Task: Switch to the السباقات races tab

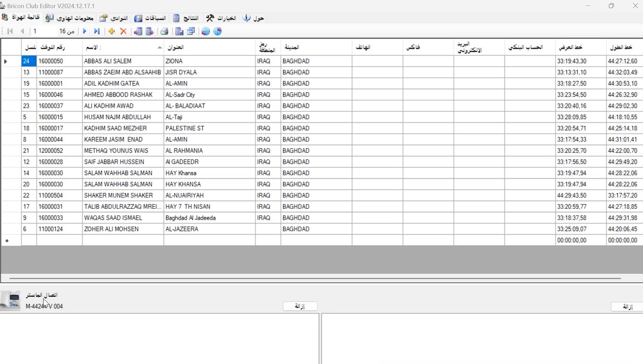Action: click(x=150, y=18)
